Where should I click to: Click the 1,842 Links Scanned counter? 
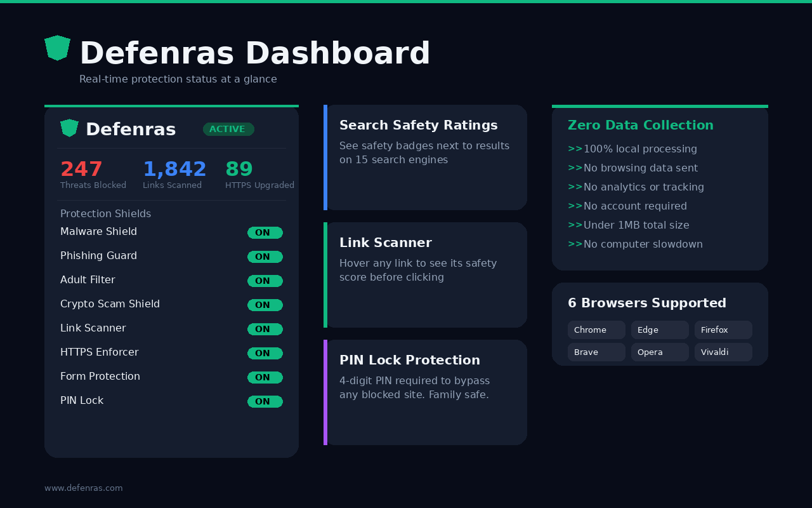pyautogui.click(x=174, y=175)
